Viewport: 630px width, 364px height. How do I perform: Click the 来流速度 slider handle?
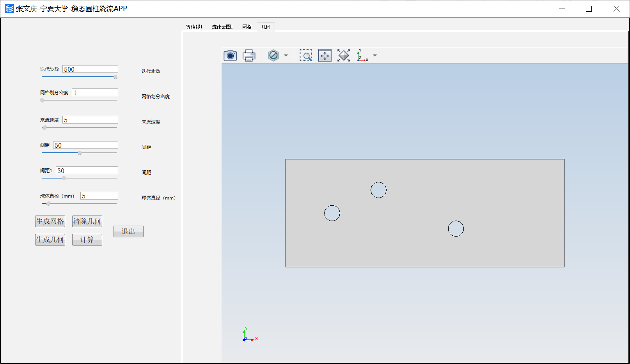44,127
